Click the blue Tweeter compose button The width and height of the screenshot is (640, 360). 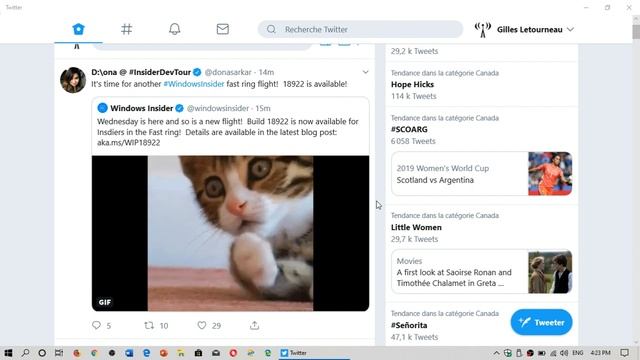point(541,322)
